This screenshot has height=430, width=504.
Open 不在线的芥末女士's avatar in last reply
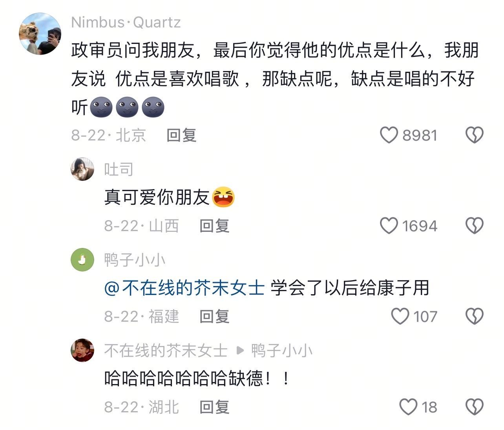pyautogui.click(x=82, y=350)
